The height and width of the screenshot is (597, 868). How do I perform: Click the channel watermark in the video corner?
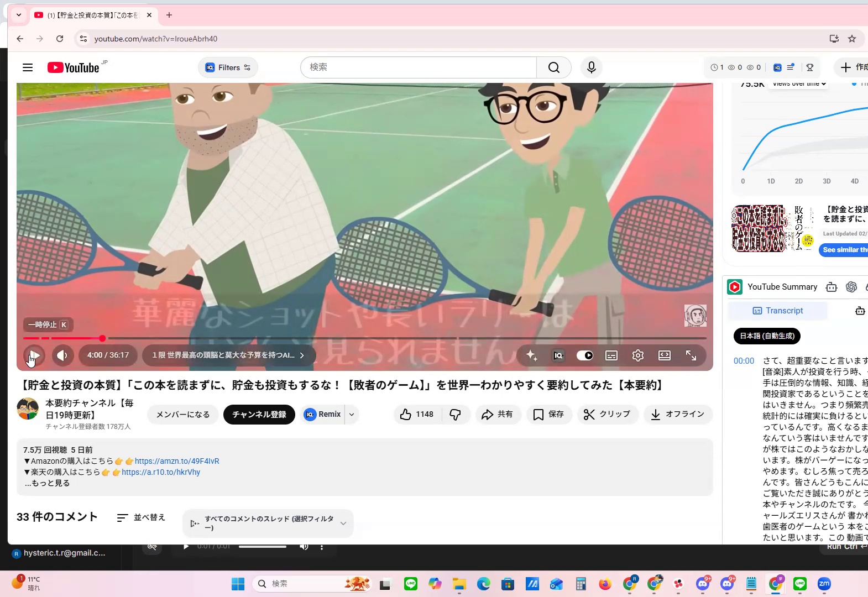click(696, 316)
